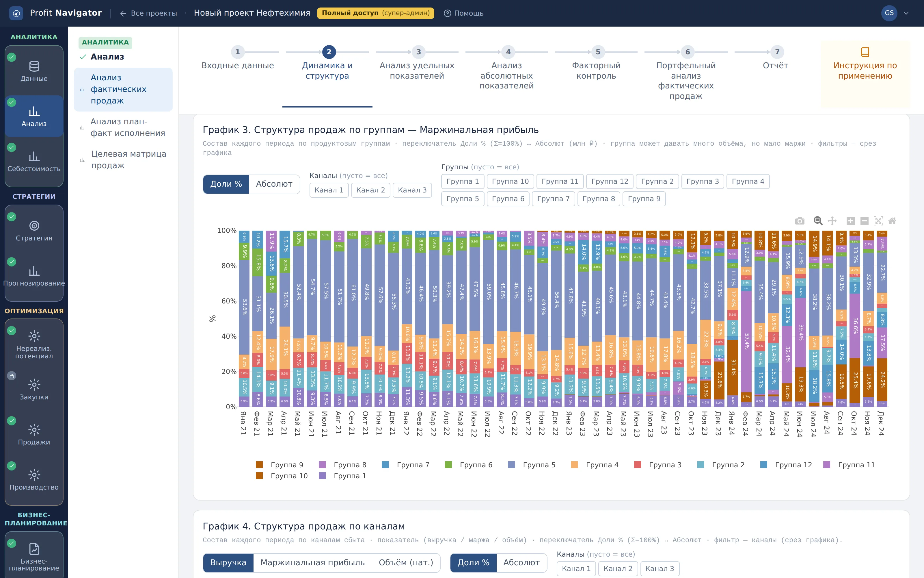The image size is (924, 578).
Task: Switch График 4 to Маржинальная прибыль
Action: [312, 563]
